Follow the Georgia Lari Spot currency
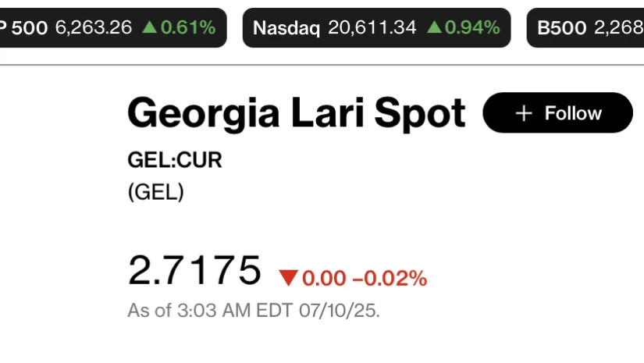This screenshot has width=644, height=363. pyautogui.click(x=557, y=113)
